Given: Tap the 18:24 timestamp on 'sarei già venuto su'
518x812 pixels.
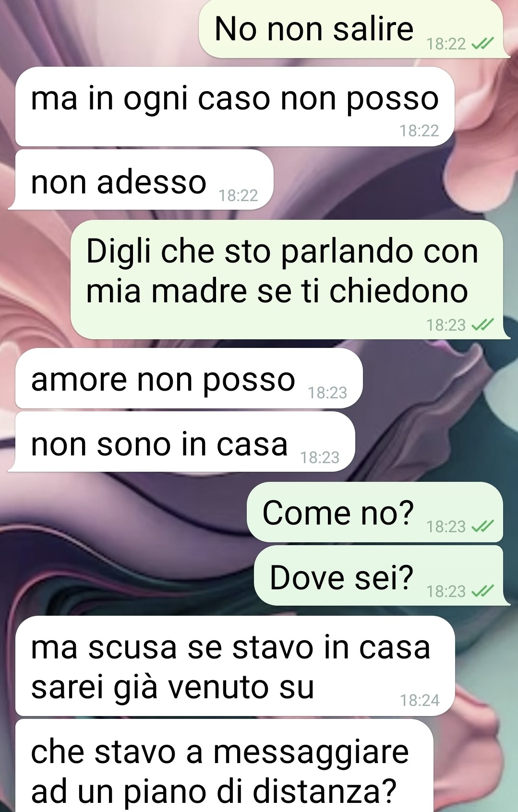Looking at the screenshot, I should [420, 701].
